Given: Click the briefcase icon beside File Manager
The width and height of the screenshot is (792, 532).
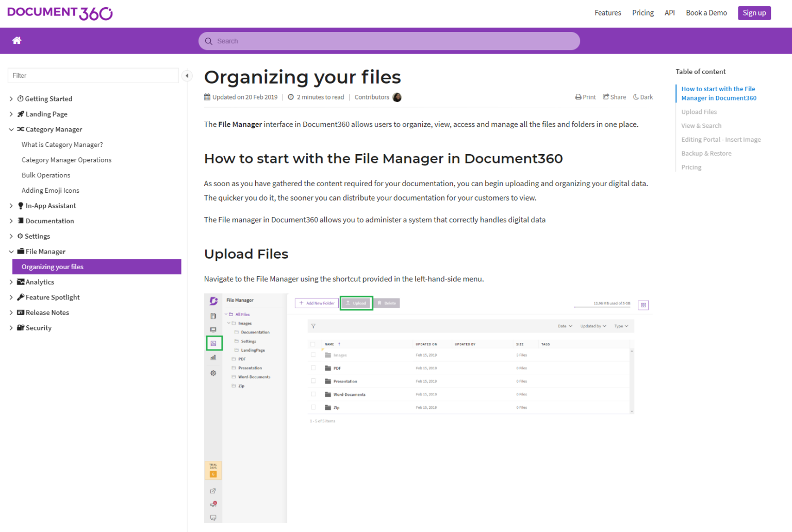Looking at the screenshot, I should point(21,251).
